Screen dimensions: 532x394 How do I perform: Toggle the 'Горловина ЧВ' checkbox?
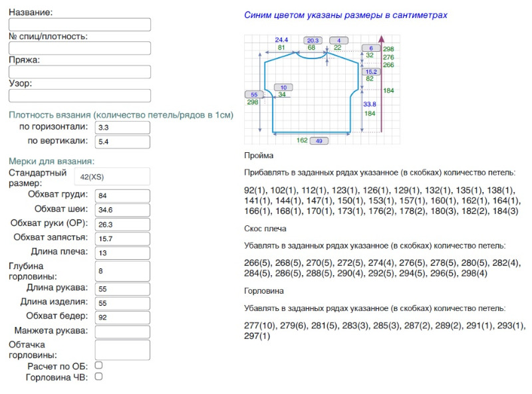point(98,377)
